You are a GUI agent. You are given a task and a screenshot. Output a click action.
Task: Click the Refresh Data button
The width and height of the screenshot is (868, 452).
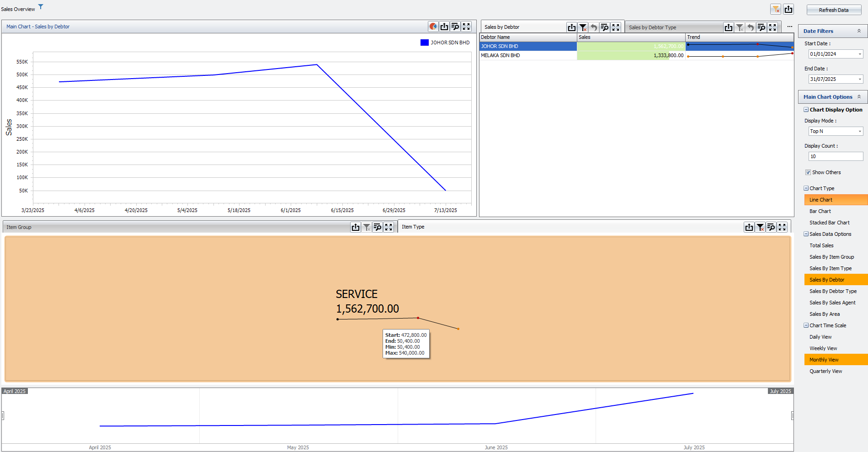click(833, 10)
